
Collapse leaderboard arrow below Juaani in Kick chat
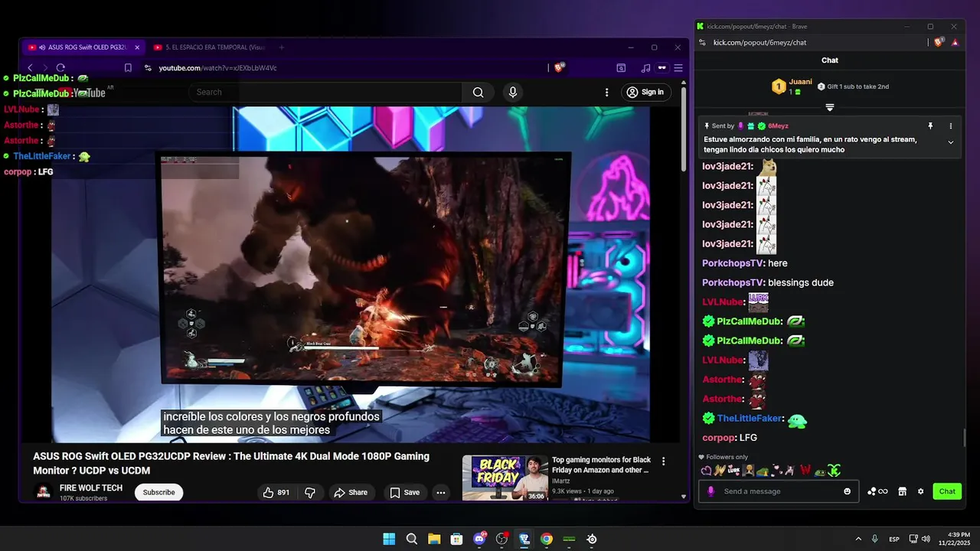pyautogui.click(x=830, y=107)
